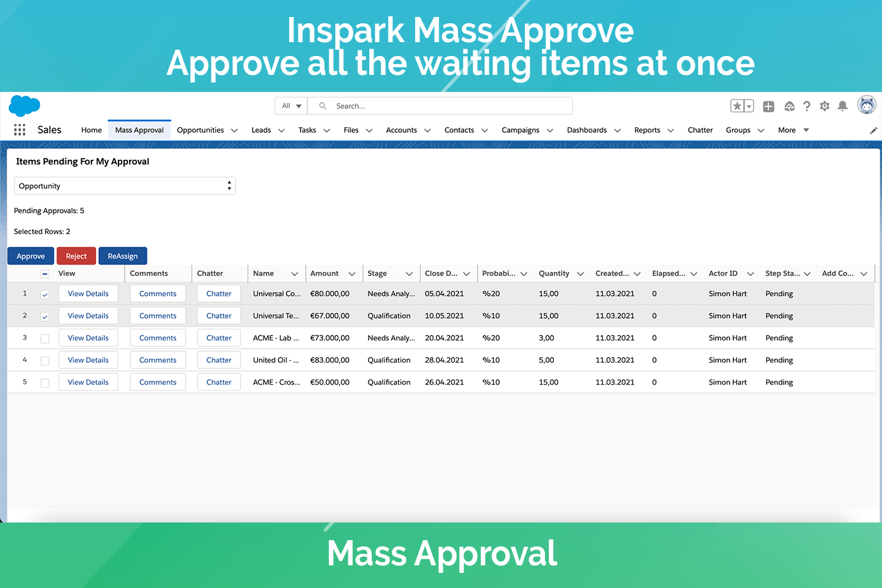
Task: Click the Help question mark icon
Action: pos(807,106)
